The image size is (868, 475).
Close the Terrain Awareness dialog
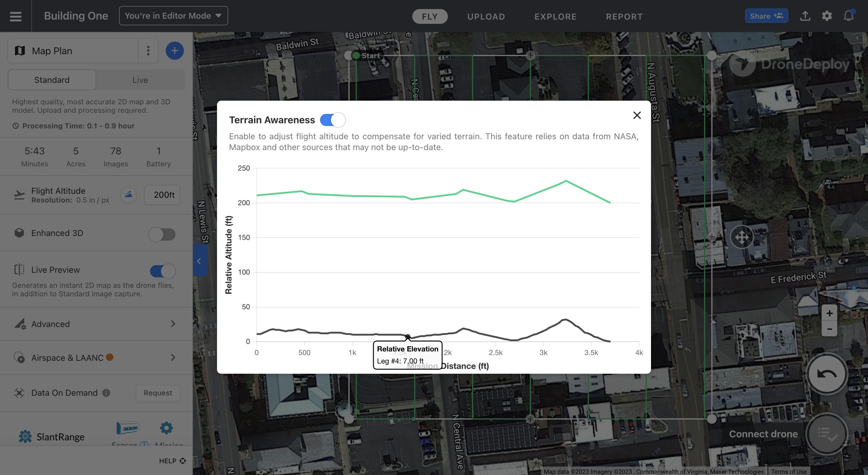click(x=637, y=115)
